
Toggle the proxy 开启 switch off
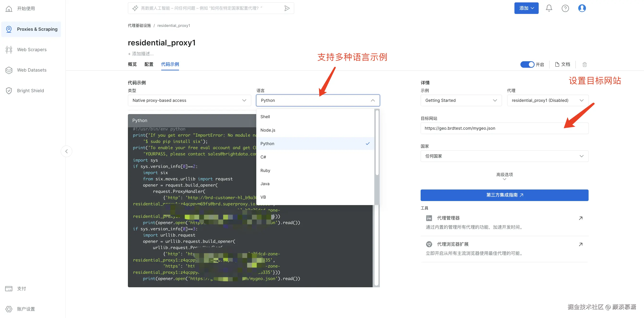point(527,65)
